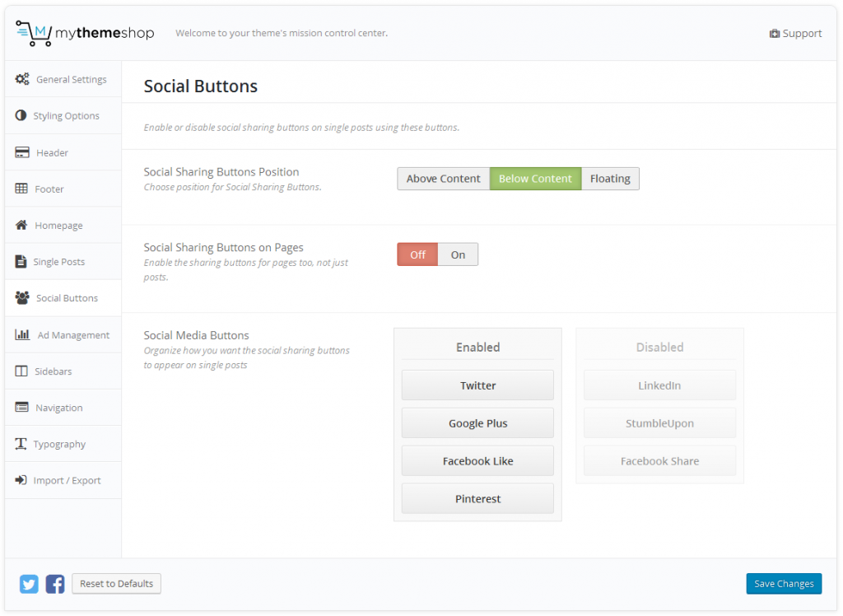Image resolution: width=843 pixels, height=616 pixels.
Task: Open the Footer grid icon
Action: pyautogui.click(x=21, y=189)
